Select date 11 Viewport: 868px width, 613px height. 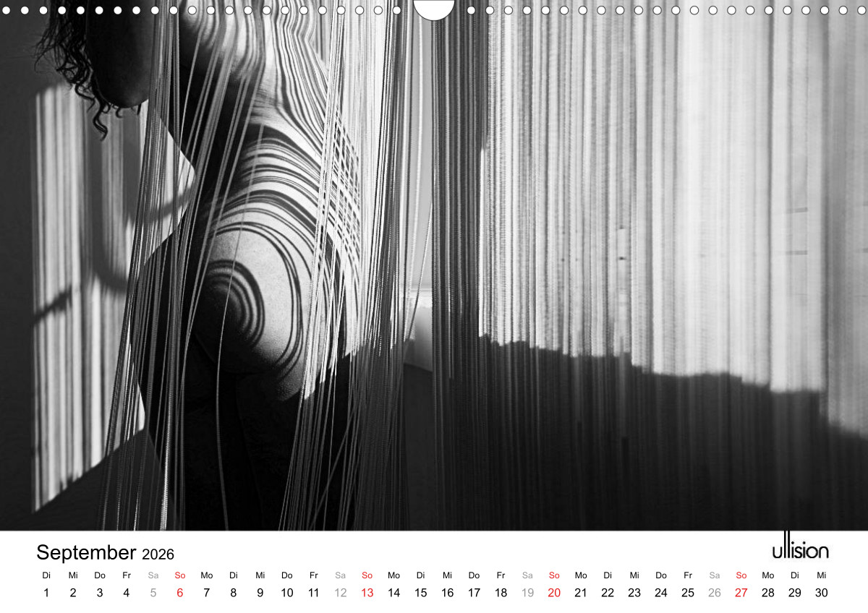314,593
